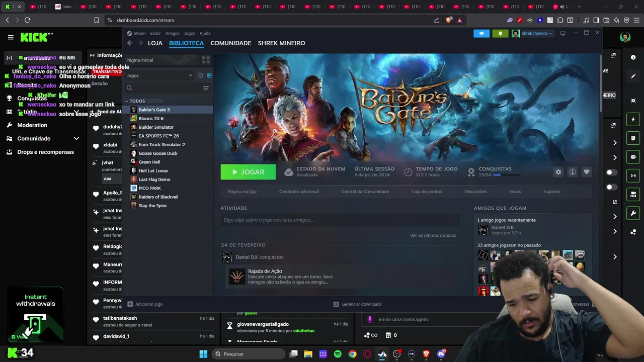Click purple microphone icon in chat box
This screenshot has height=362, width=644.
coord(370,319)
